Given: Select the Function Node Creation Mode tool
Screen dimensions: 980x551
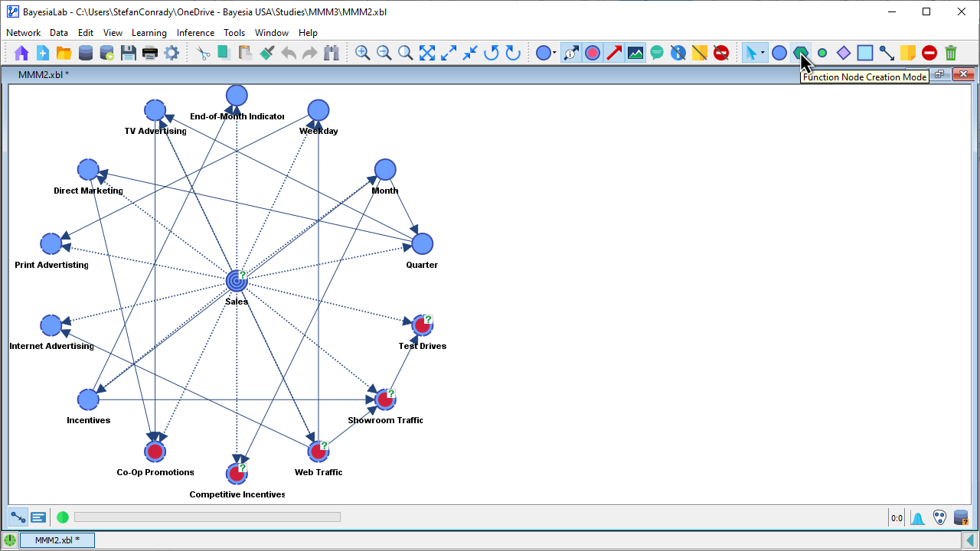Looking at the screenshot, I should (x=800, y=53).
